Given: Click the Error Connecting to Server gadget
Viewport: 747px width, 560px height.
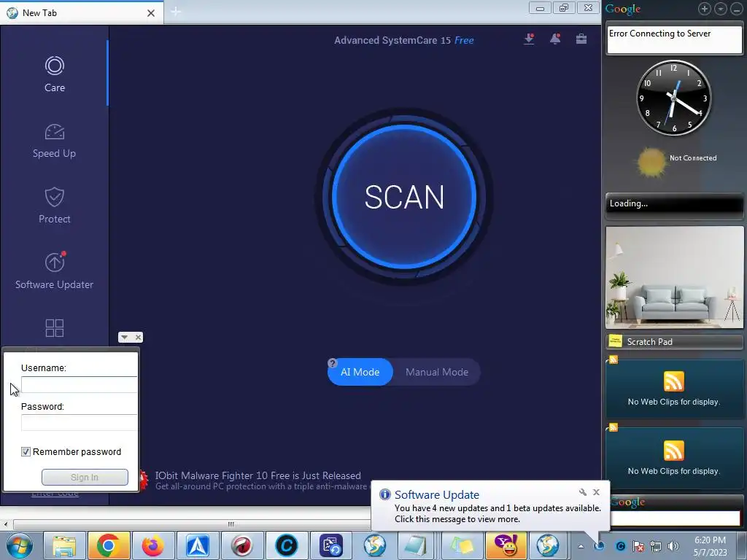Looking at the screenshot, I should (674, 39).
